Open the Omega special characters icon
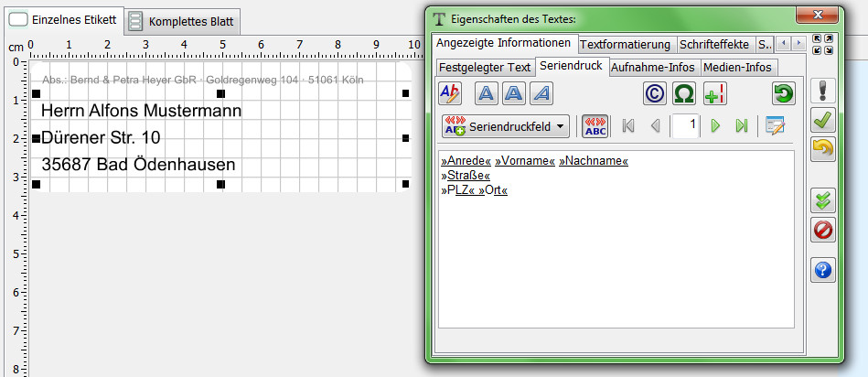Screen dimensions: 868x377 (x=684, y=93)
